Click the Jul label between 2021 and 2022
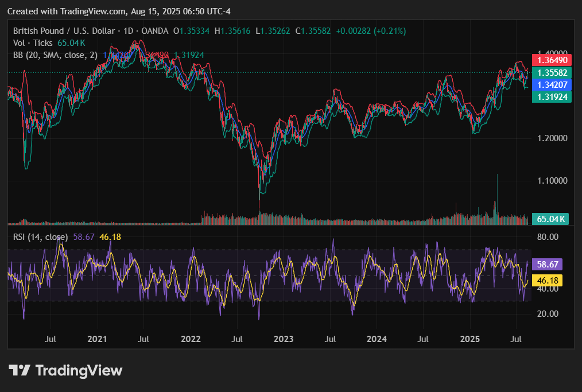The height and width of the screenshot is (392, 582). pos(143,339)
